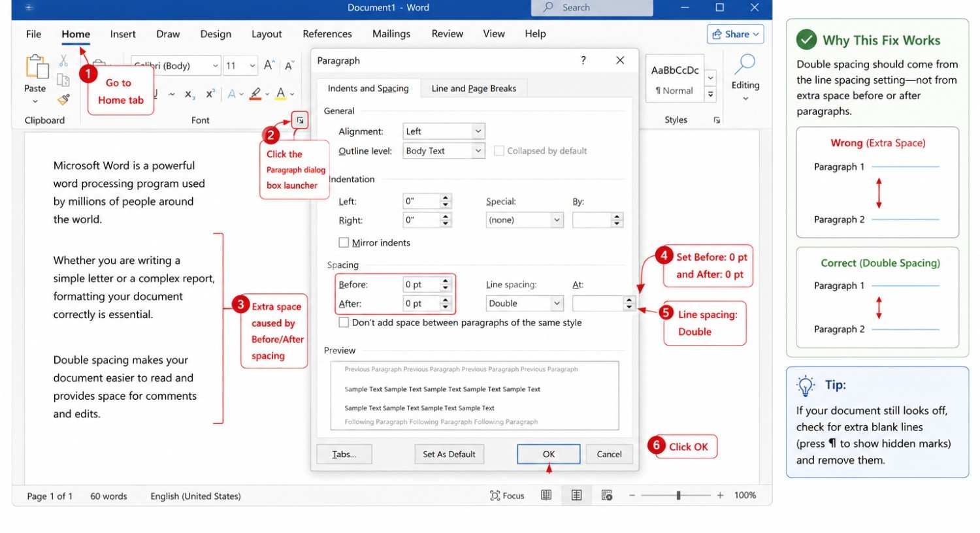Open the Special indentation dropdown

[x=557, y=220]
